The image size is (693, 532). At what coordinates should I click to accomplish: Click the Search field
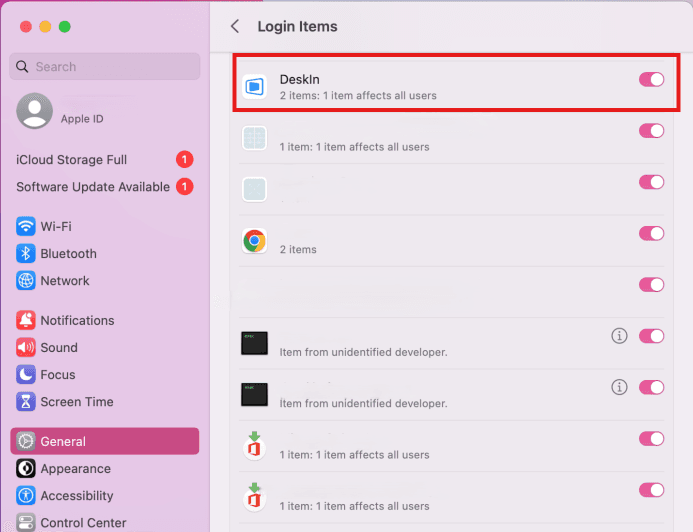105,67
